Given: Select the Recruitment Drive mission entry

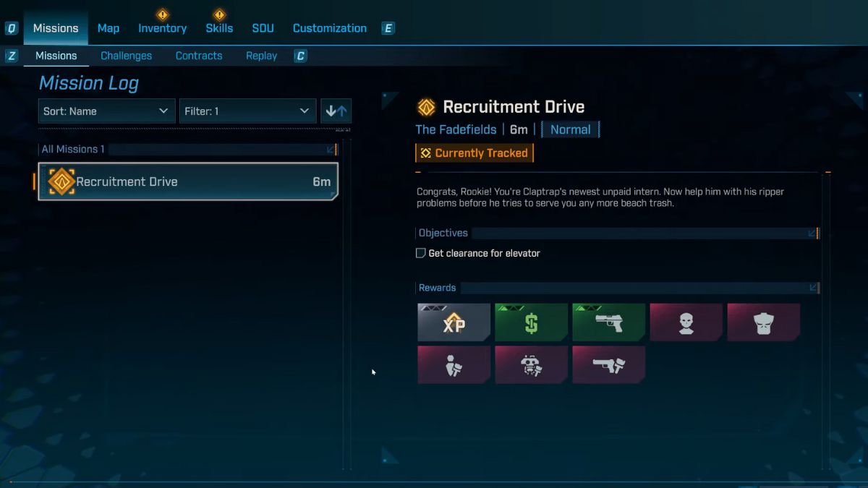Looking at the screenshot, I should pyautogui.click(x=188, y=181).
